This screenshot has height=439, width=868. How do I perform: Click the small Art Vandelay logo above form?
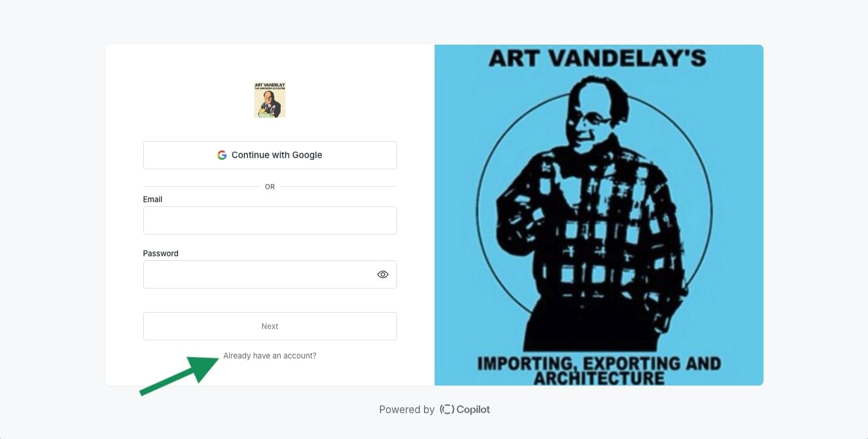click(x=270, y=100)
